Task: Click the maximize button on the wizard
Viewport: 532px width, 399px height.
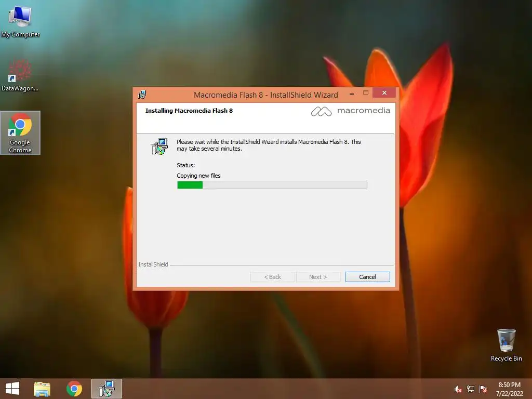Action: 365,92
